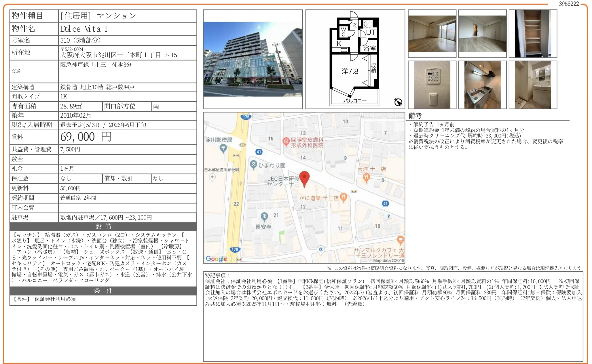Click the 設備 section header
Screen dimensions: 592x364
click(103, 226)
